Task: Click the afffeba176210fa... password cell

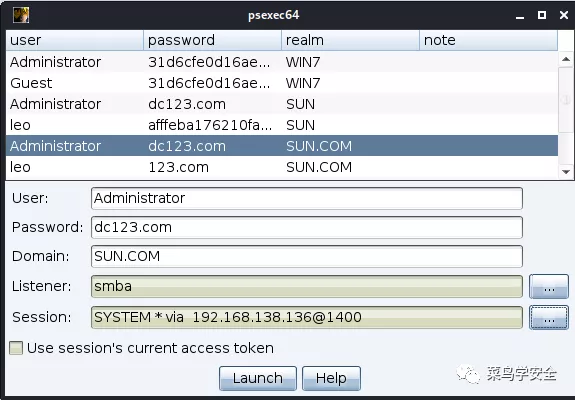Action: click(x=212, y=125)
